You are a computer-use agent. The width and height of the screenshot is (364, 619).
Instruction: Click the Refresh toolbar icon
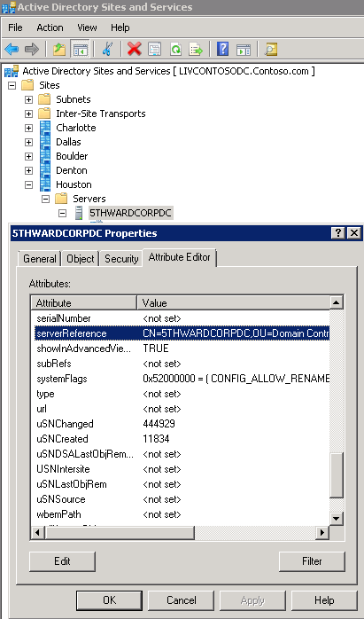175,50
